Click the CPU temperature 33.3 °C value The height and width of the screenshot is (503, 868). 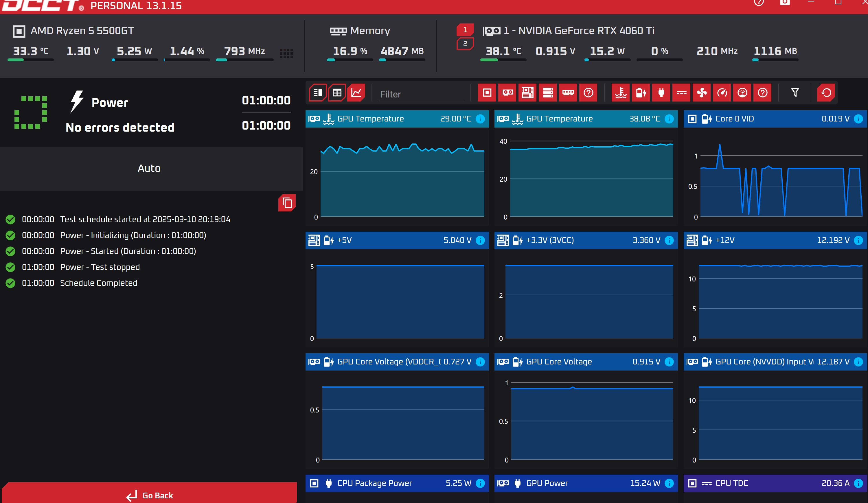coord(31,51)
